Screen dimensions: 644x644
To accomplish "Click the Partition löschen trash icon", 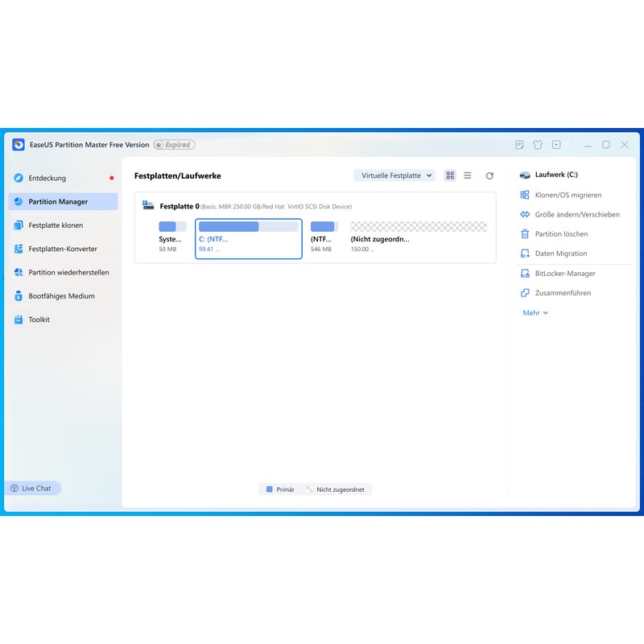I will 525,234.
